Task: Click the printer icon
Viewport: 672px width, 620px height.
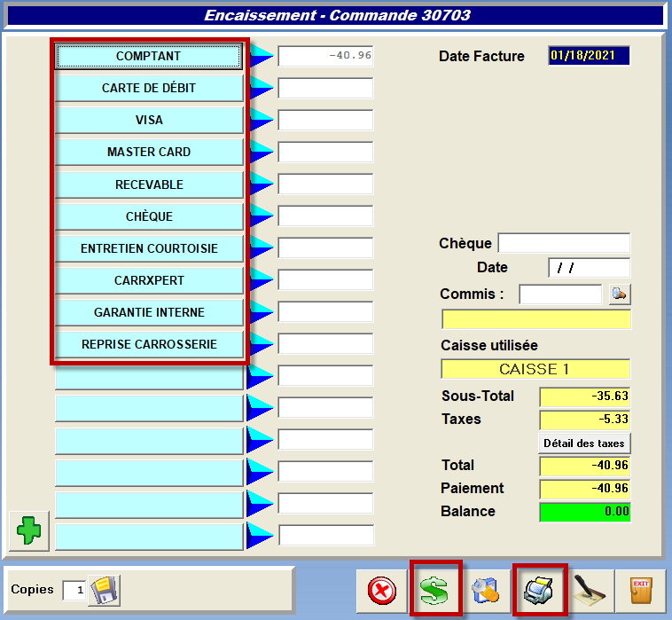Action: (539, 591)
